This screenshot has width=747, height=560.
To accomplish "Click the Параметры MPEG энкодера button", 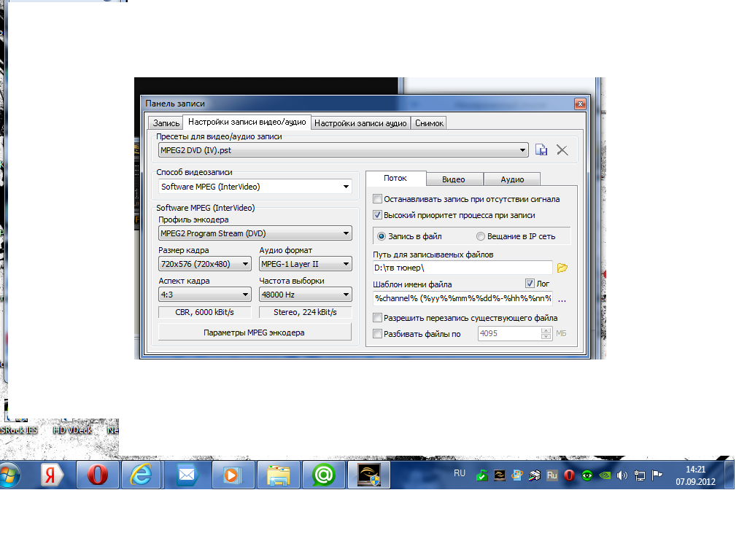I will coord(255,332).
